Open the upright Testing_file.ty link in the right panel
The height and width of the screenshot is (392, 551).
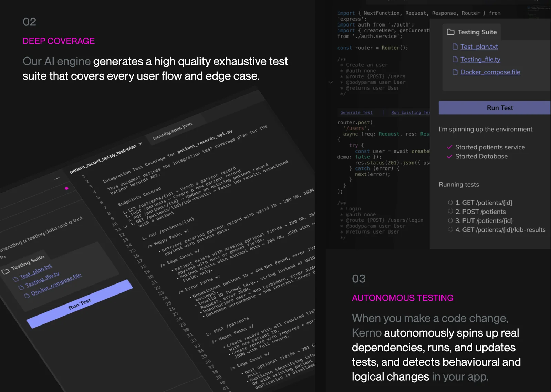[480, 59]
